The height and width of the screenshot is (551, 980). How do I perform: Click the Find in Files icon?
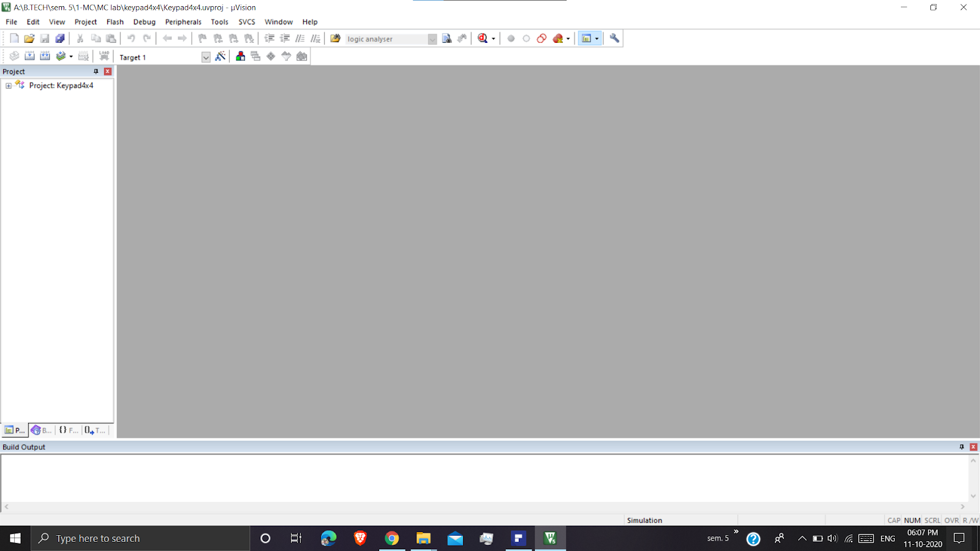click(335, 39)
